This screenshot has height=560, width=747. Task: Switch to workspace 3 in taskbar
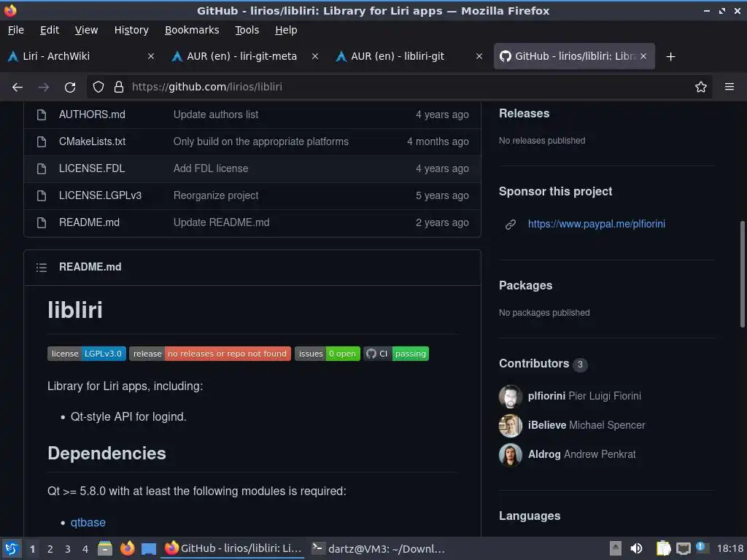pos(68,549)
